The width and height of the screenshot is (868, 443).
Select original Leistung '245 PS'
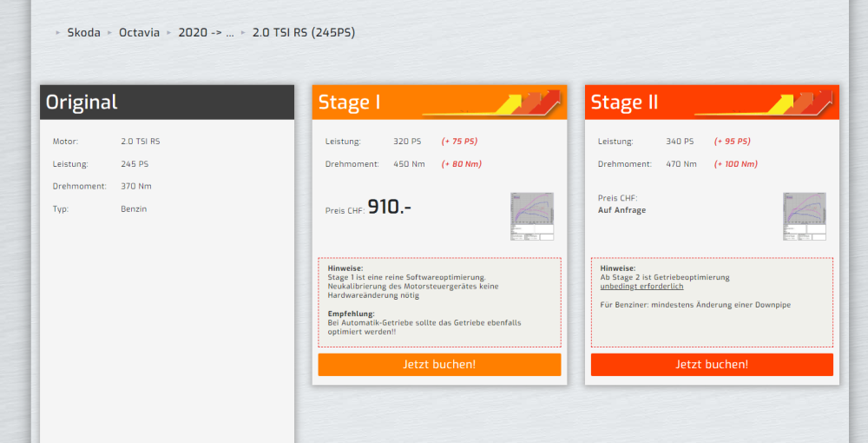click(135, 164)
